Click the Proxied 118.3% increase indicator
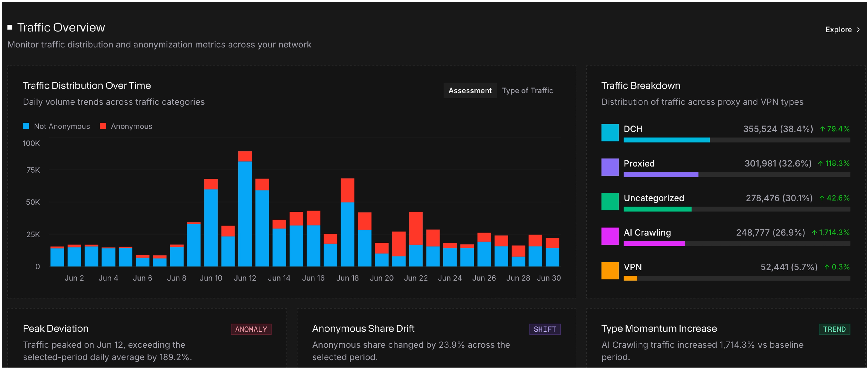This screenshot has height=368, width=868. [x=834, y=163]
